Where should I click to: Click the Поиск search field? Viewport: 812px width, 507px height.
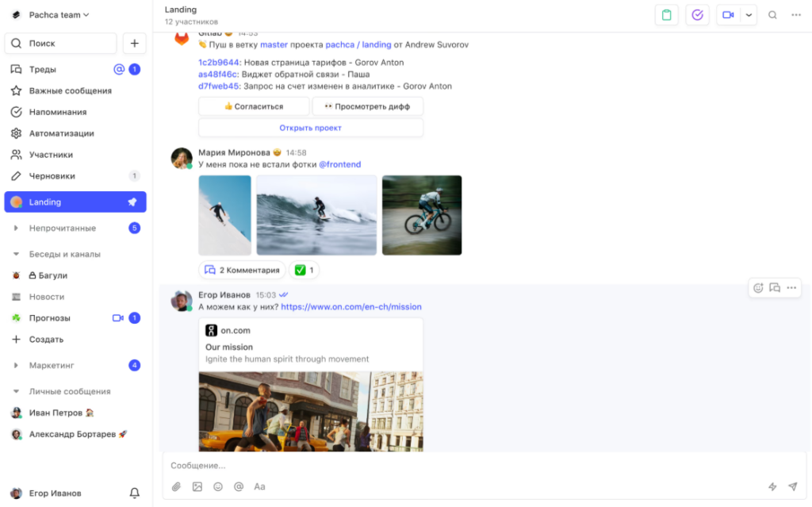[60, 44]
